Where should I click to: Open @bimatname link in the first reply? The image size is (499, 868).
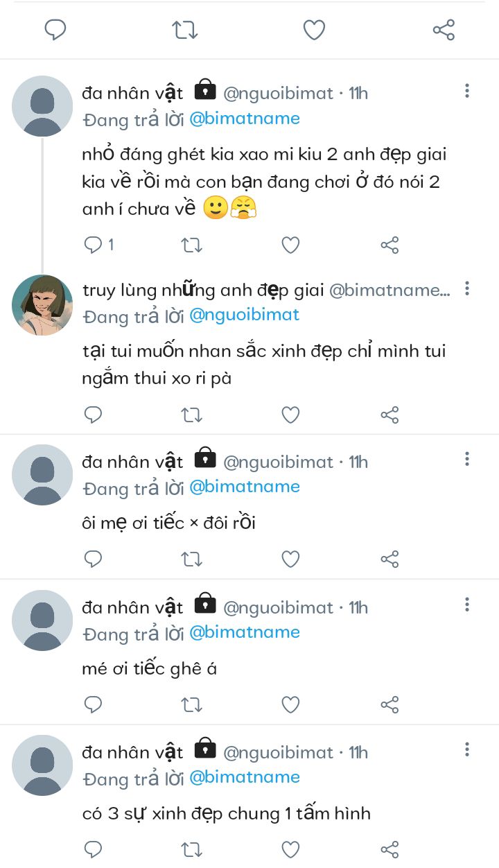click(x=244, y=119)
